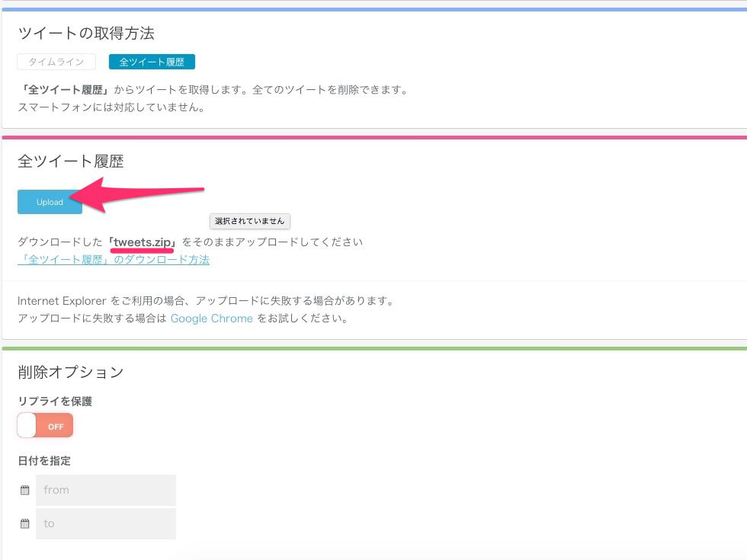This screenshot has width=747, height=560.
Task: Click the calendar icon beside the to field
Action: pyautogui.click(x=25, y=524)
